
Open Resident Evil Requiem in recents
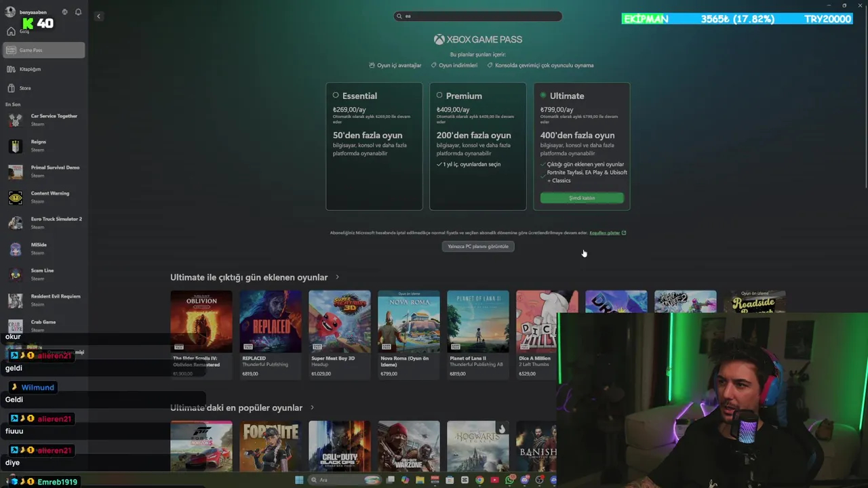coord(44,300)
